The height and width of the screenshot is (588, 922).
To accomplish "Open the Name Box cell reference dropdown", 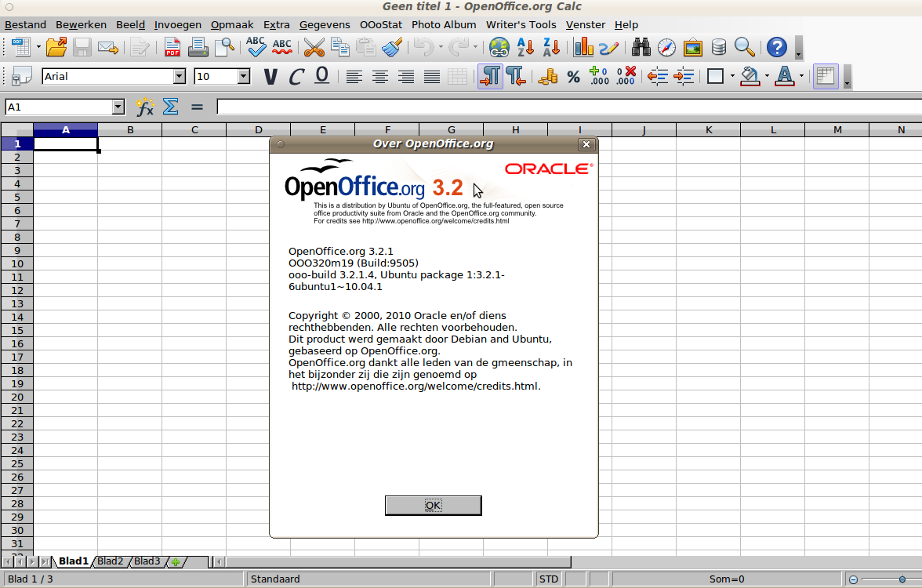I will coord(118,107).
